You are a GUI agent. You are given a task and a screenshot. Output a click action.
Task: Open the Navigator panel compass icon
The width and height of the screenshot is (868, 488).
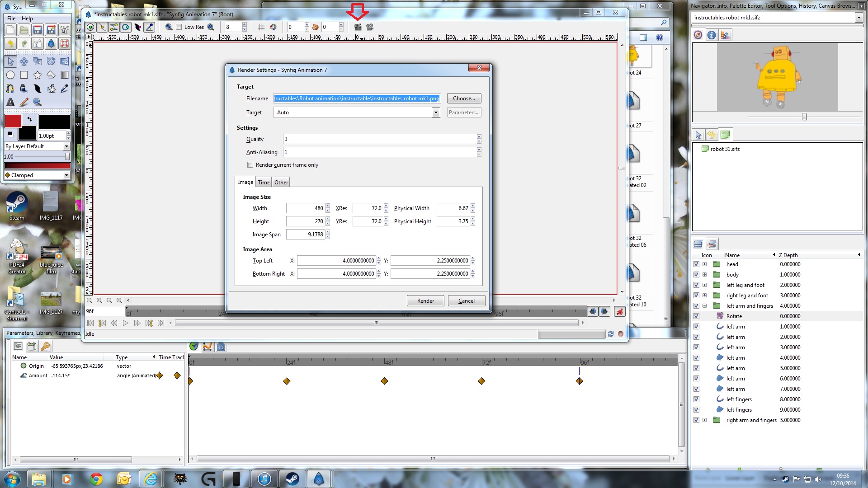698,35
